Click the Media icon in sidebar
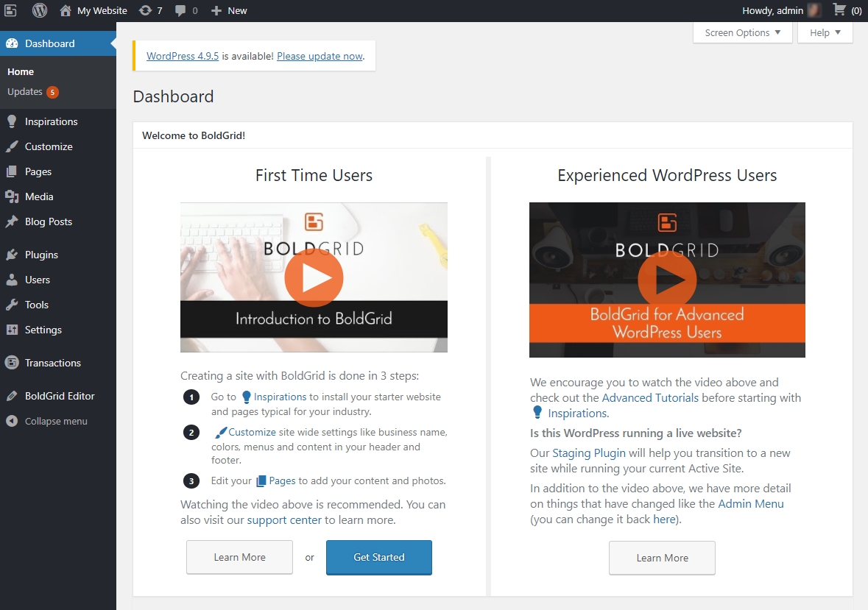 12,196
